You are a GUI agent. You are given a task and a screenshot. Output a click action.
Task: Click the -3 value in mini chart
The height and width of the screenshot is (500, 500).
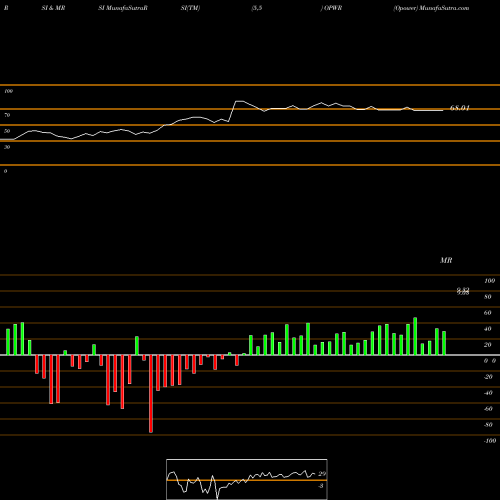pos(321,486)
